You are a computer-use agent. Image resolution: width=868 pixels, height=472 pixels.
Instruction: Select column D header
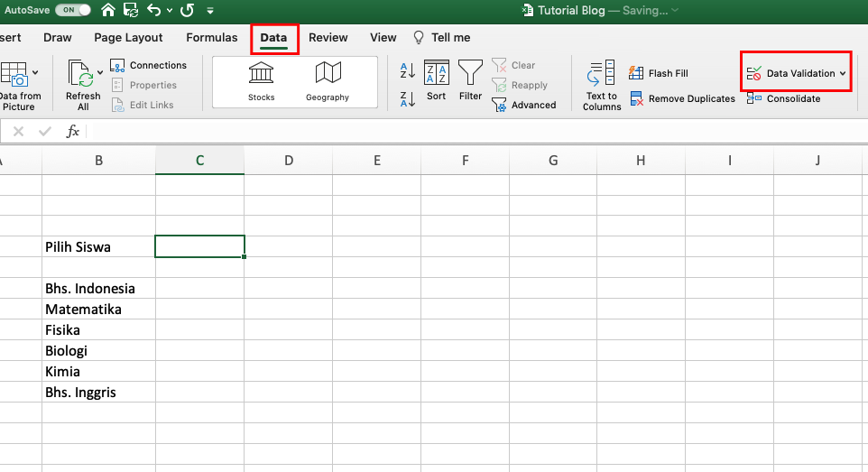tap(289, 161)
